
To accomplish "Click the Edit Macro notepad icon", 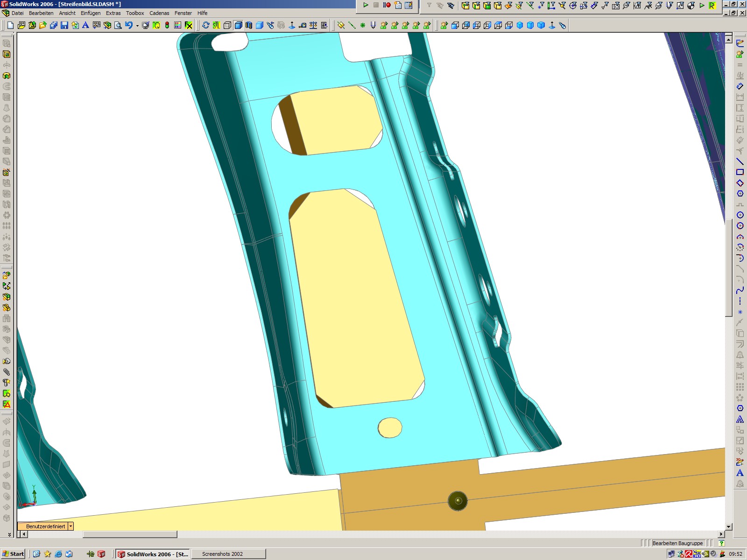I will [x=409, y=5].
